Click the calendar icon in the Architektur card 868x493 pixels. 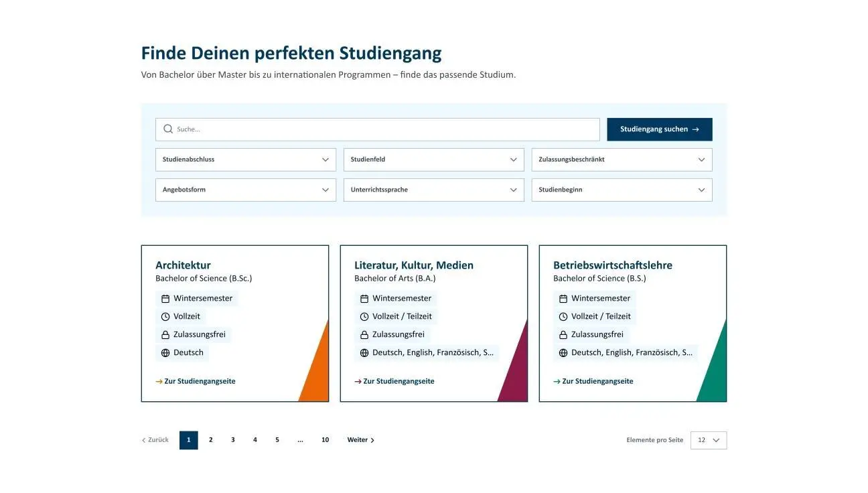pyautogui.click(x=165, y=299)
